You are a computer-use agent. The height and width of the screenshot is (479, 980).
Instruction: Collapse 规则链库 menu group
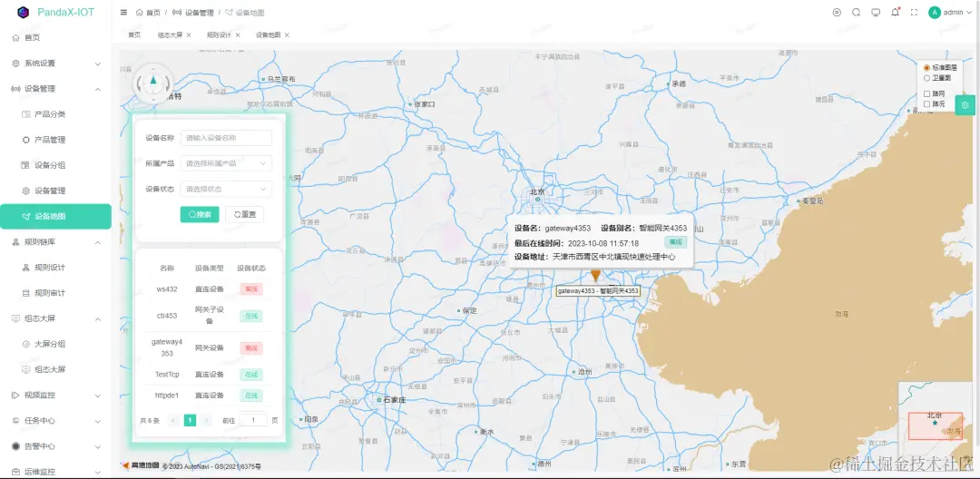pos(55,241)
